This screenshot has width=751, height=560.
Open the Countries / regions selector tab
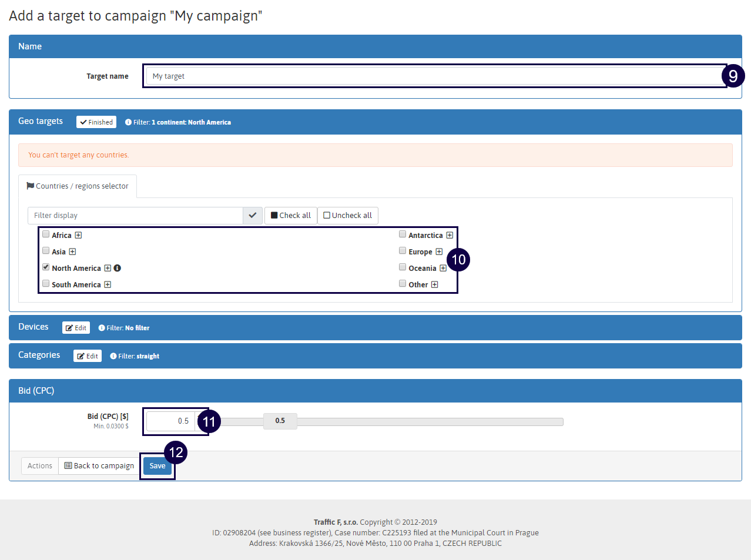point(78,186)
